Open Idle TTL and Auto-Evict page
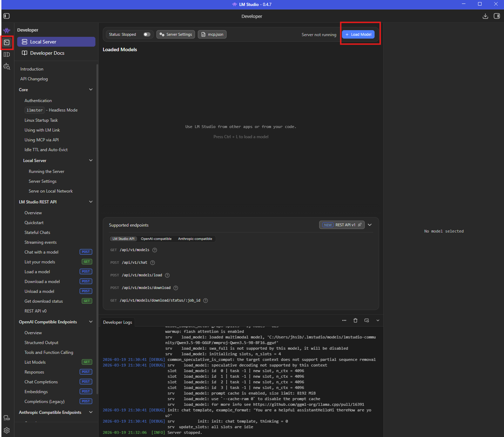 pos(46,150)
